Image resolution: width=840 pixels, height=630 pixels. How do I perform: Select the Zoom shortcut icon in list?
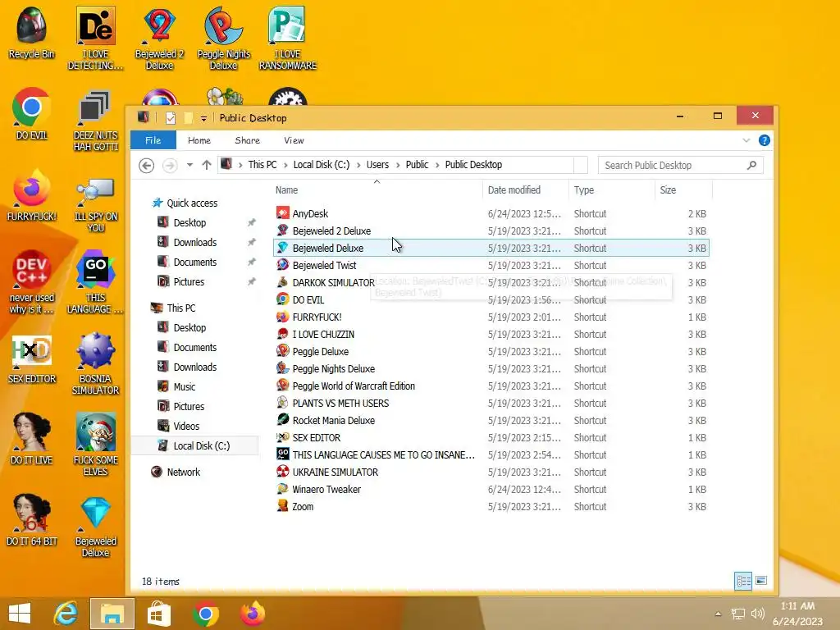[x=282, y=505]
